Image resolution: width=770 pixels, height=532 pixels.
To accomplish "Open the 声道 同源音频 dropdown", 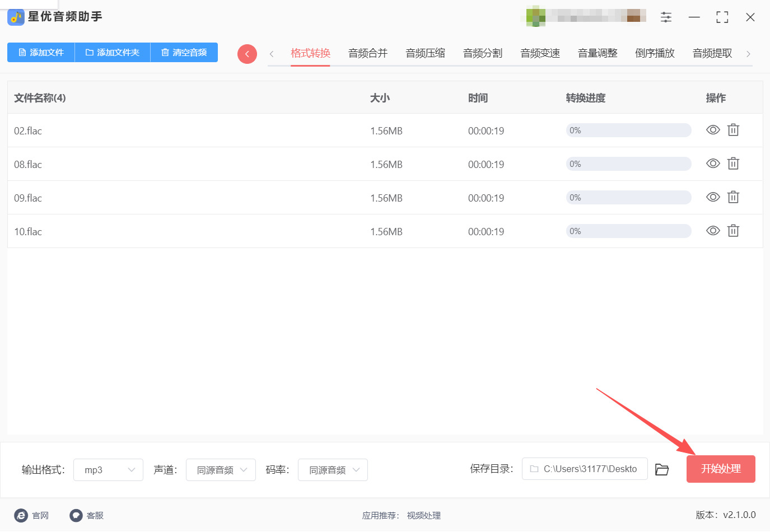I will coord(221,470).
